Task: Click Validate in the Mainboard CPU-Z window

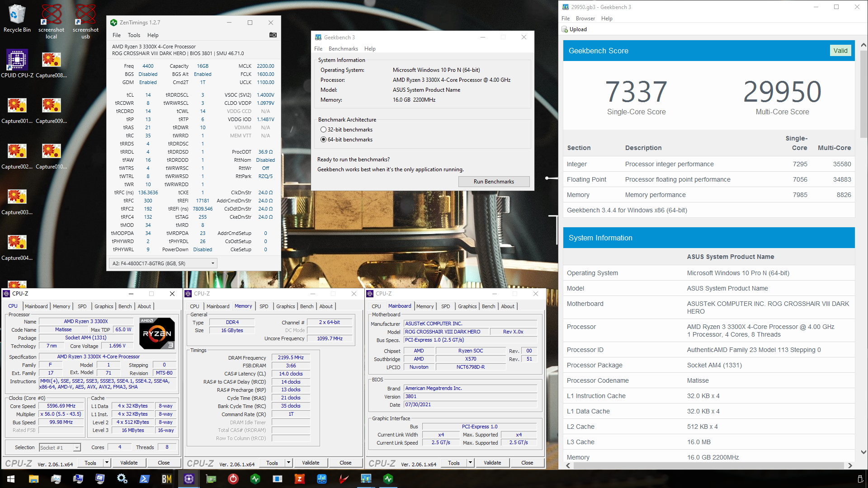Action: click(x=492, y=463)
